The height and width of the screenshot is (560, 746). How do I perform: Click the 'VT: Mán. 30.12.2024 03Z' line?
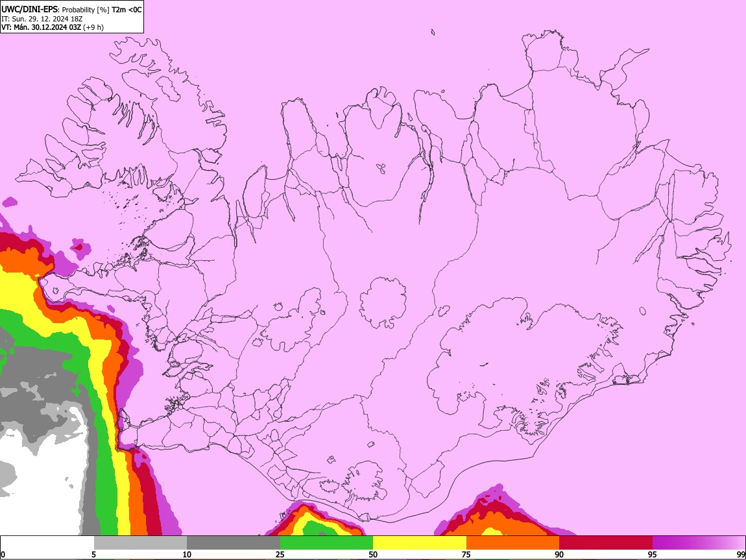coord(41,27)
